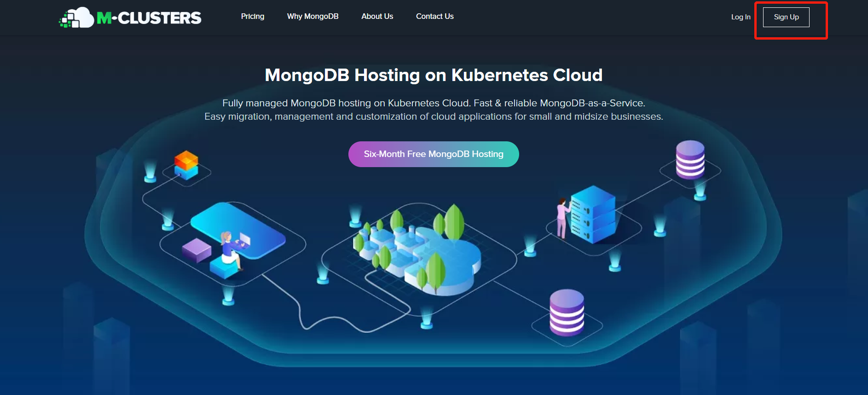Click the Log In link
Viewport: 868px width, 395px height.
pos(741,17)
